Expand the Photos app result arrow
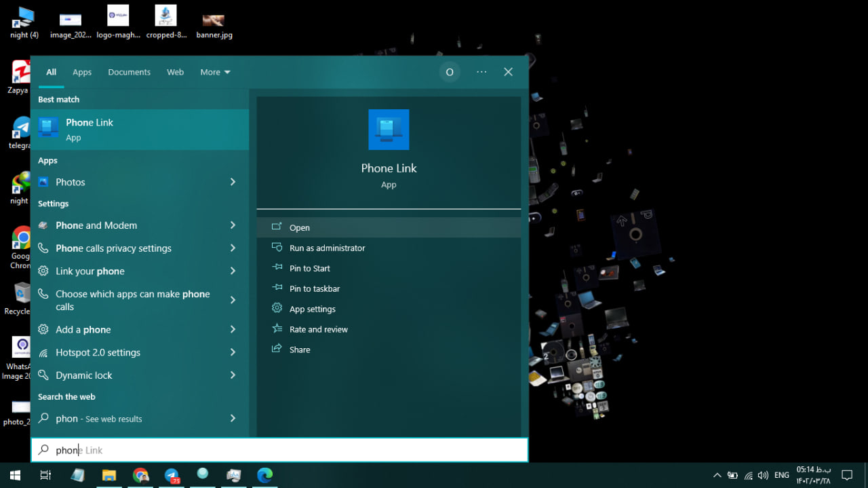This screenshot has height=488, width=868. coord(233,182)
